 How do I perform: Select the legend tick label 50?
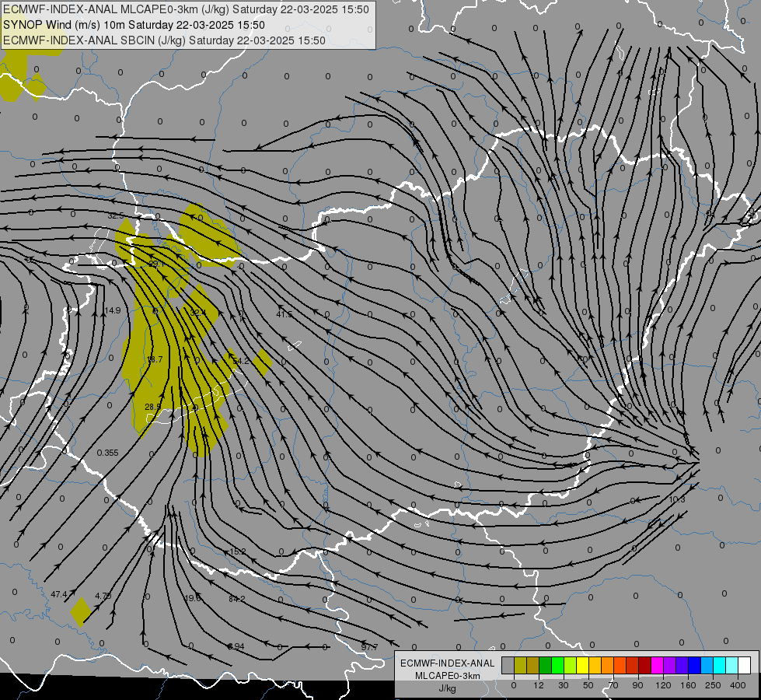click(x=588, y=685)
